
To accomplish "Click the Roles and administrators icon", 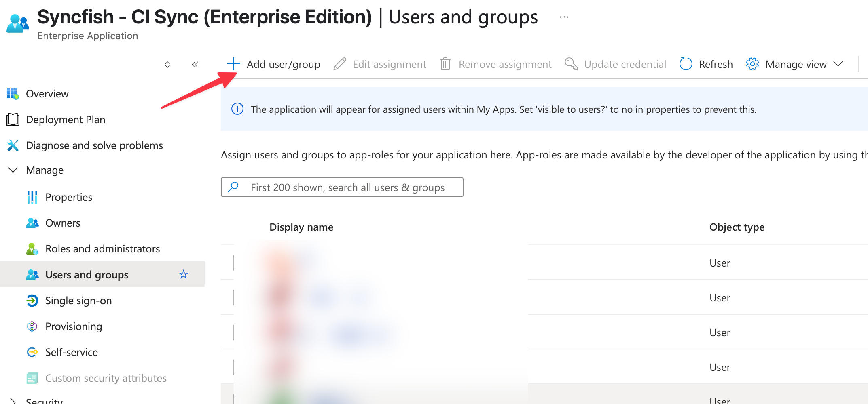I will pos(32,249).
